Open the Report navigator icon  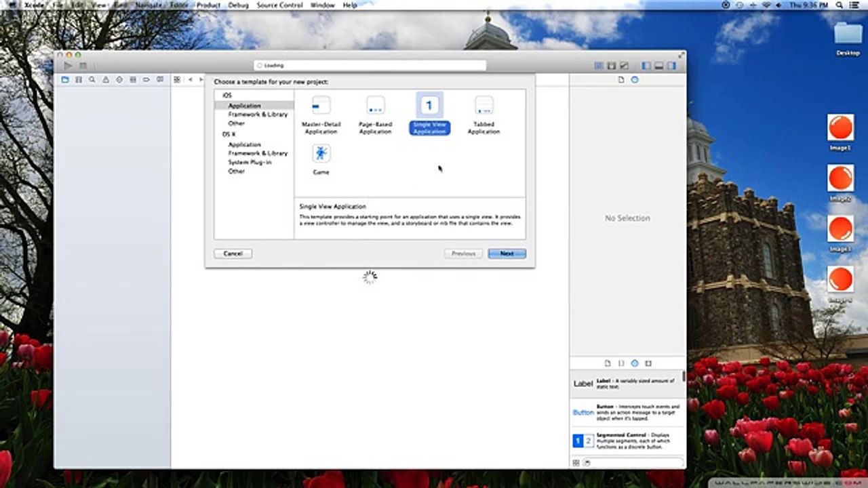click(x=160, y=79)
